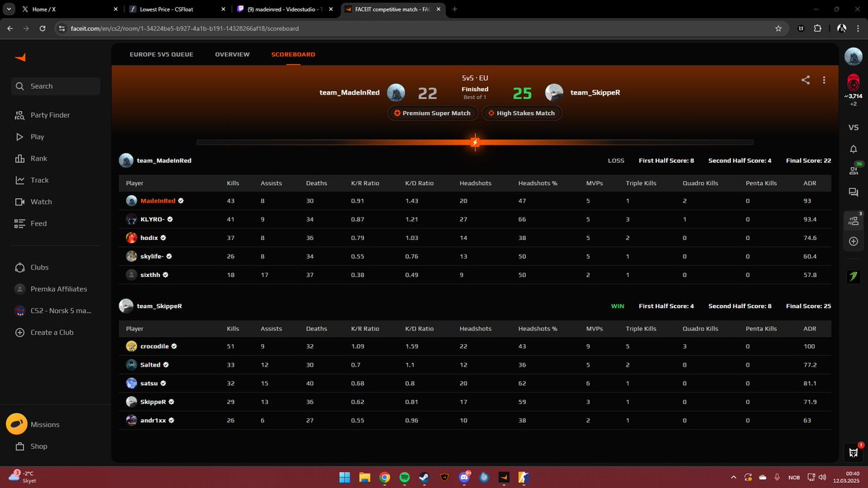
Task: Switch to the EUROPE 5V5 QUEUE tab
Action: coord(161,54)
